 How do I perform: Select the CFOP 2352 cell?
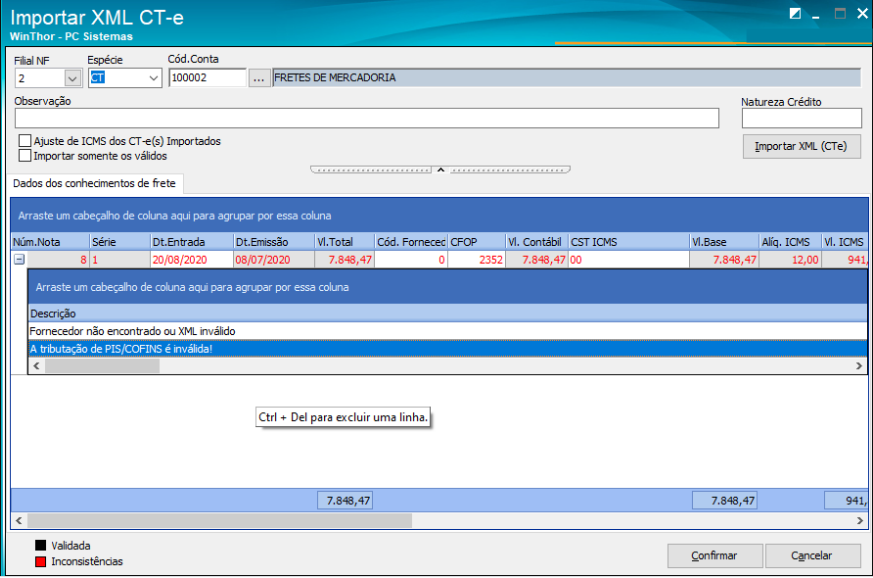[x=477, y=259]
